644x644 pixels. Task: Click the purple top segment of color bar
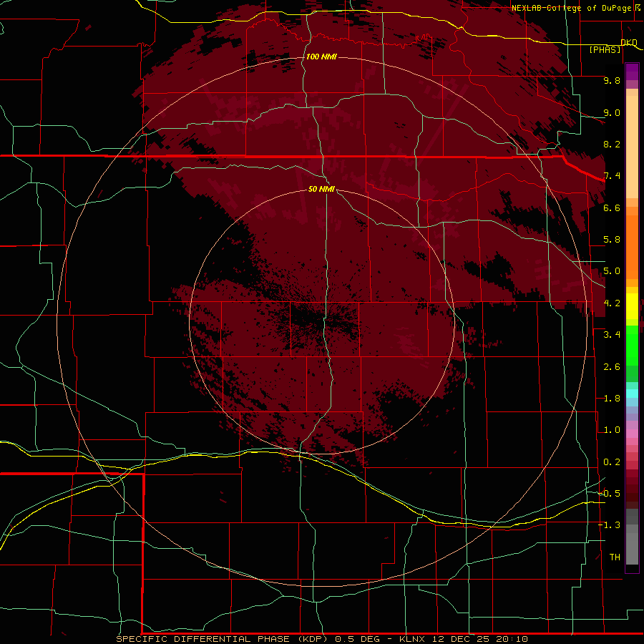[x=632, y=72]
